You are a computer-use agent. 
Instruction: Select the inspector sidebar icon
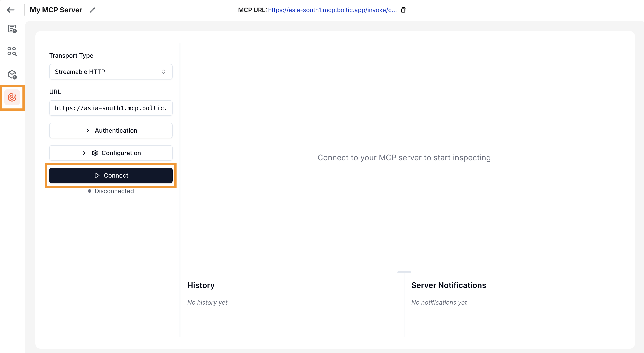pos(12,97)
